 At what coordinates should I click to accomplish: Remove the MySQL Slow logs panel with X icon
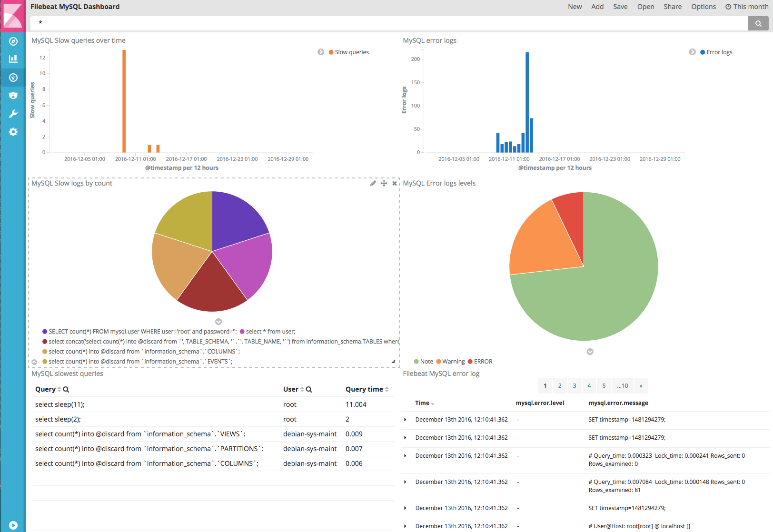394,183
